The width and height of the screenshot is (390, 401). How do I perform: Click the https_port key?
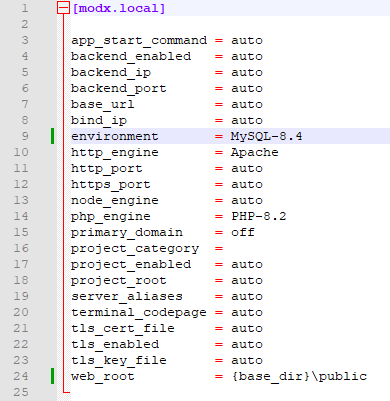click(x=111, y=185)
